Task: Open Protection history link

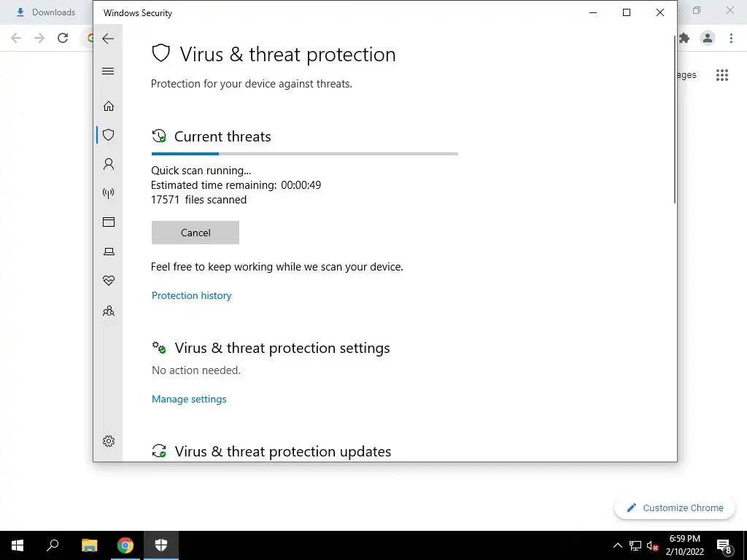Action: (x=192, y=295)
